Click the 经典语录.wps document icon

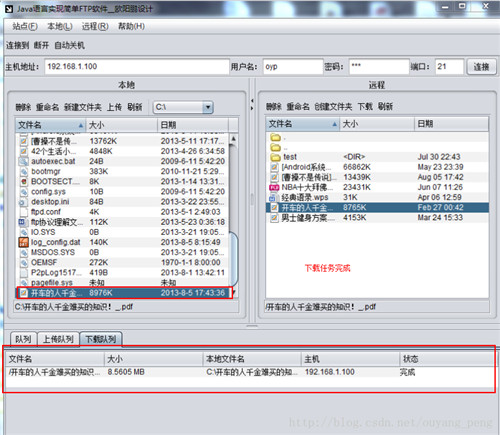pyautogui.click(x=274, y=197)
